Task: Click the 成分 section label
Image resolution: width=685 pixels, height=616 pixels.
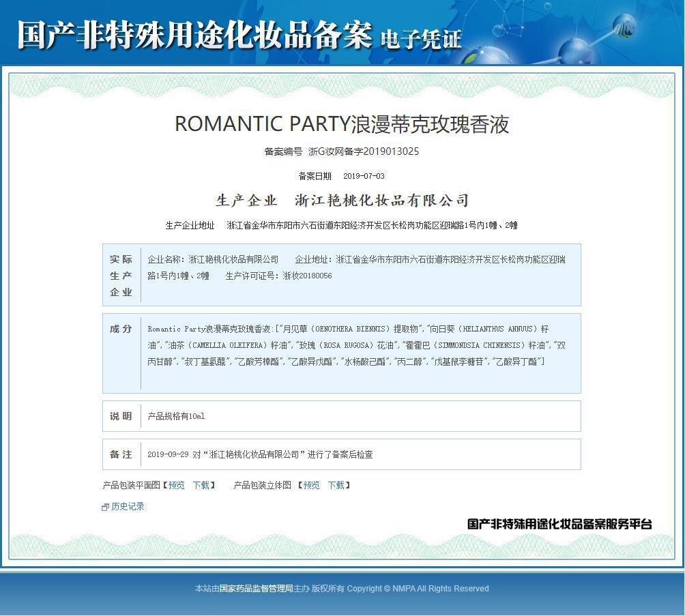Action: tap(121, 329)
